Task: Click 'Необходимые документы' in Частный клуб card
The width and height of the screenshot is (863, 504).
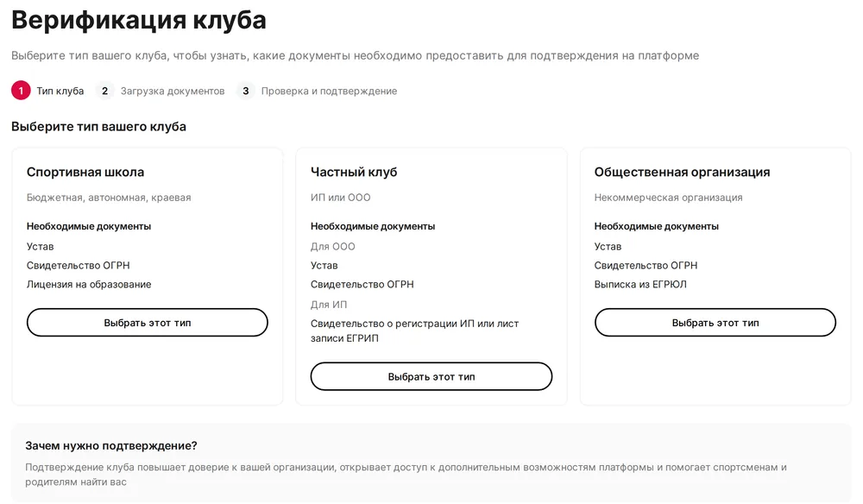Action: (x=373, y=226)
